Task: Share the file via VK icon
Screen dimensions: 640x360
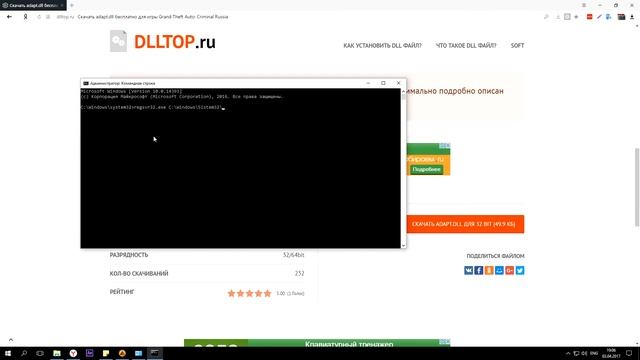Action: (468, 270)
